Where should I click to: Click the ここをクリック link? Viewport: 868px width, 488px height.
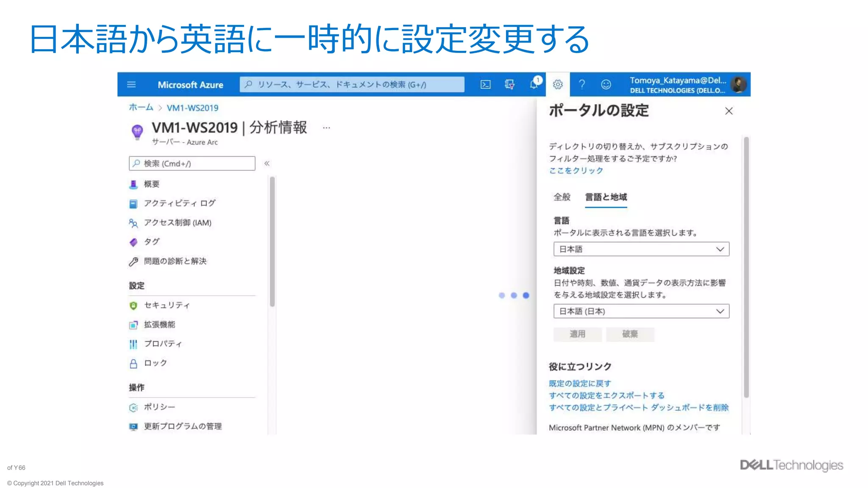tap(576, 171)
